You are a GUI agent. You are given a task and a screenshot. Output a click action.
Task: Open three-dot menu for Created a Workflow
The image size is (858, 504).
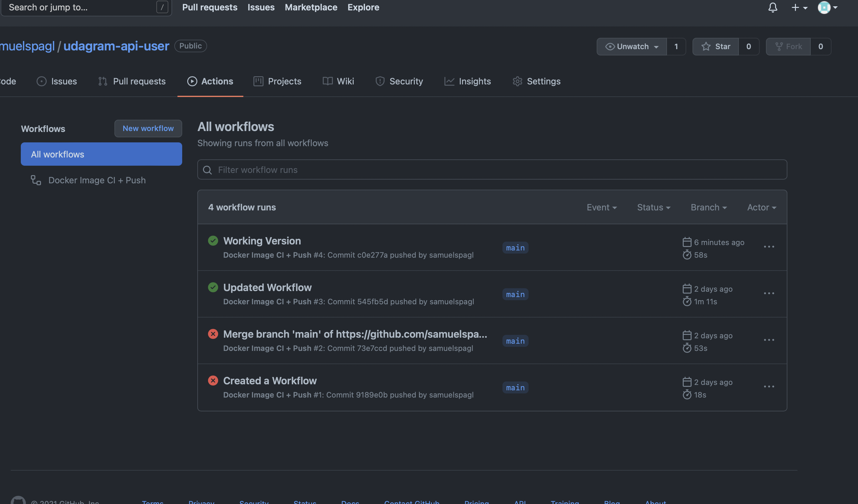[769, 387]
